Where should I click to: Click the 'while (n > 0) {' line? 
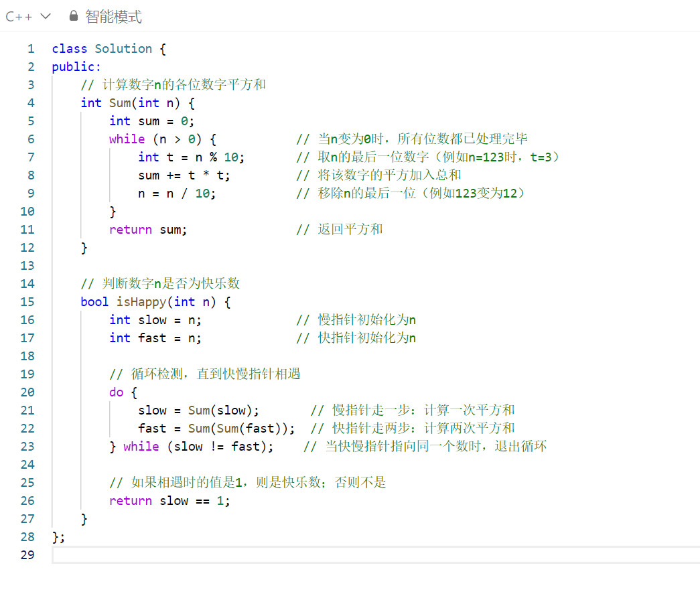(x=163, y=139)
